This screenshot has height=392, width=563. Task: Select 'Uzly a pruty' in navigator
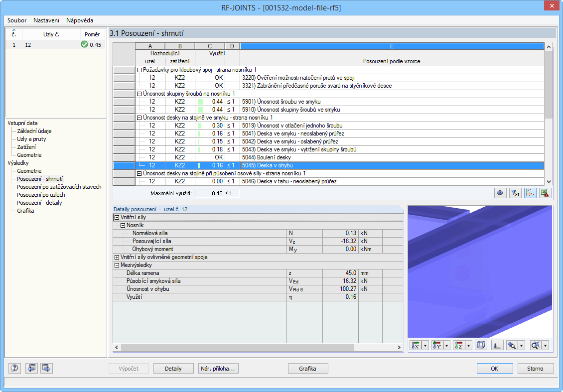(31, 139)
